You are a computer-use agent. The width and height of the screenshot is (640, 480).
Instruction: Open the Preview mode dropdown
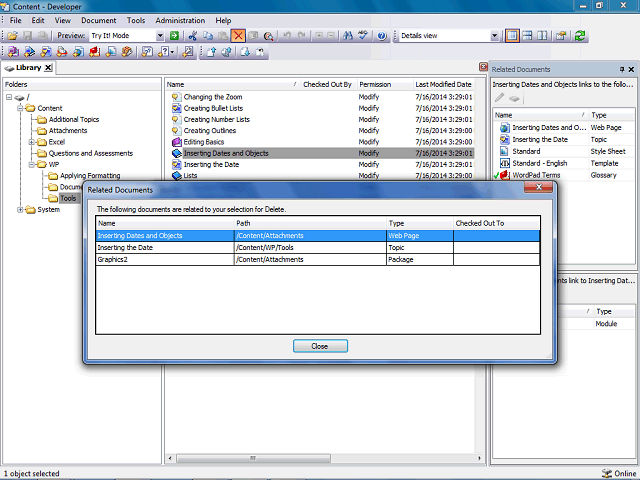[160, 36]
